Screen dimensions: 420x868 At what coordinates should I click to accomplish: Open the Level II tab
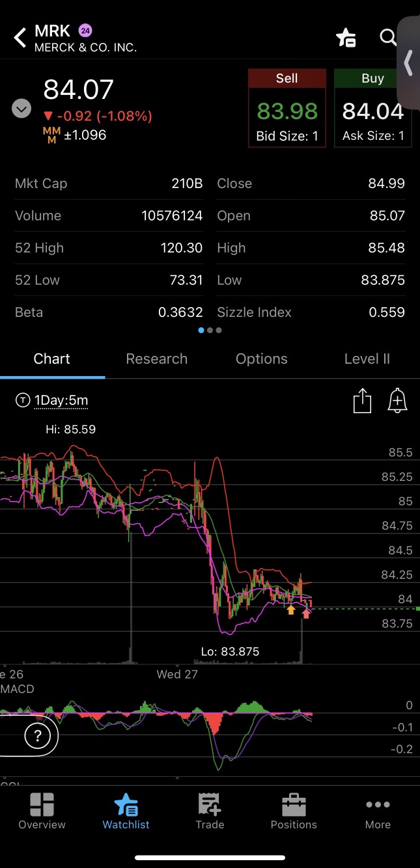point(367,359)
